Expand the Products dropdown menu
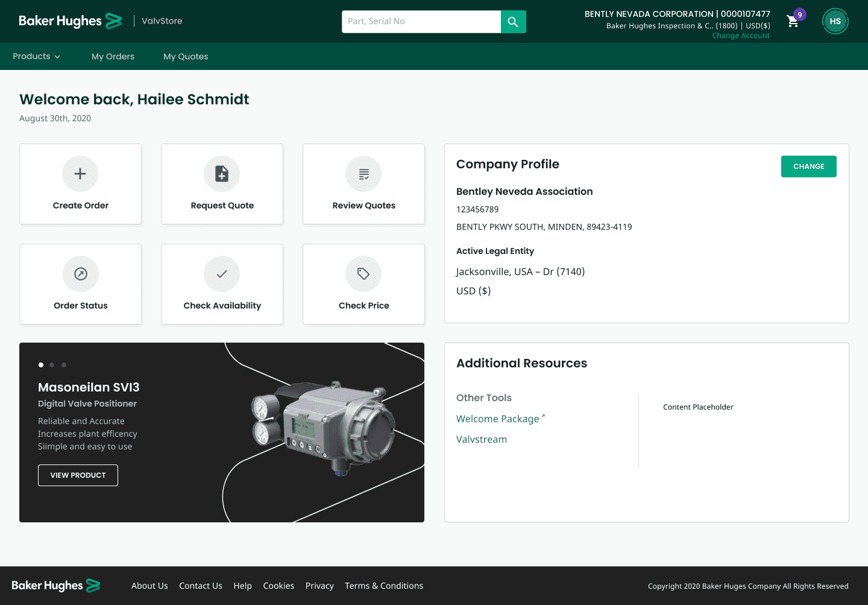 tap(37, 56)
